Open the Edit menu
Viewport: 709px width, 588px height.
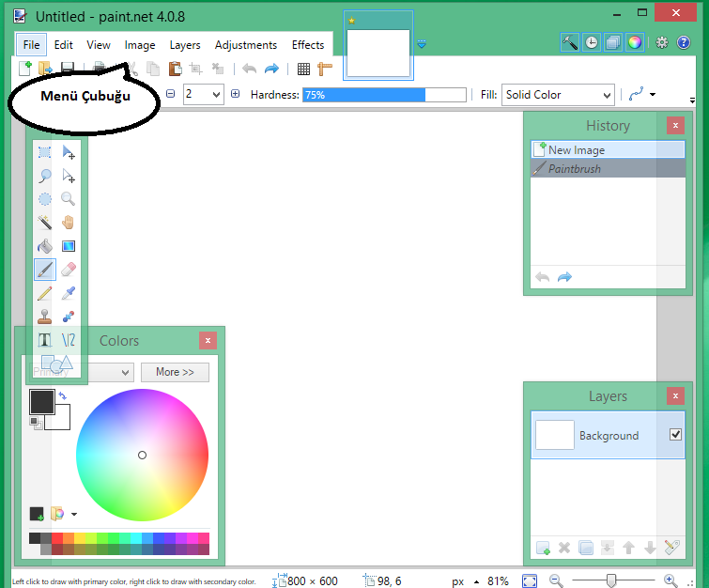(x=63, y=45)
